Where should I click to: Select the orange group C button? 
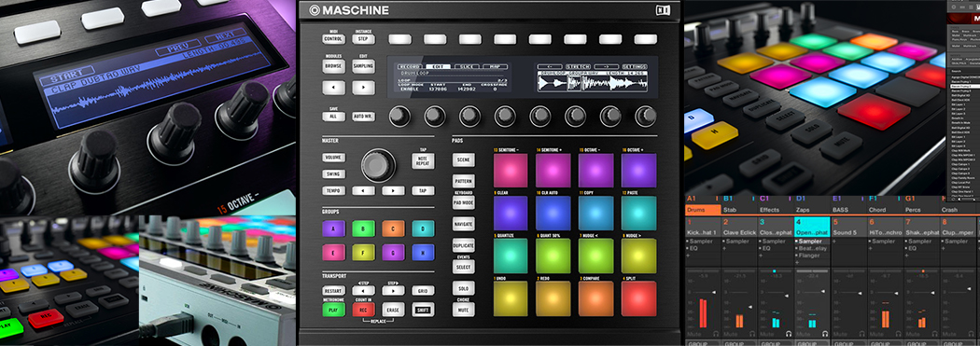tap(393, 228)
